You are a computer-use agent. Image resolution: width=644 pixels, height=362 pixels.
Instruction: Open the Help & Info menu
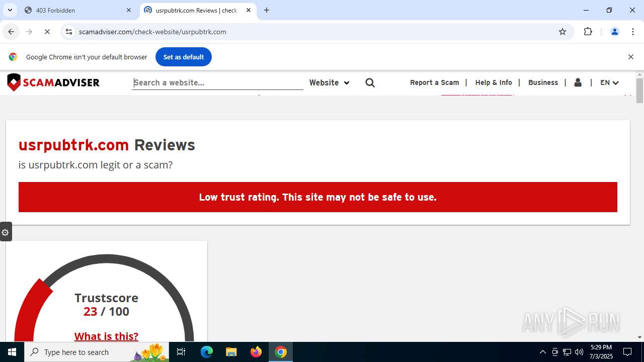click(494, 82)
